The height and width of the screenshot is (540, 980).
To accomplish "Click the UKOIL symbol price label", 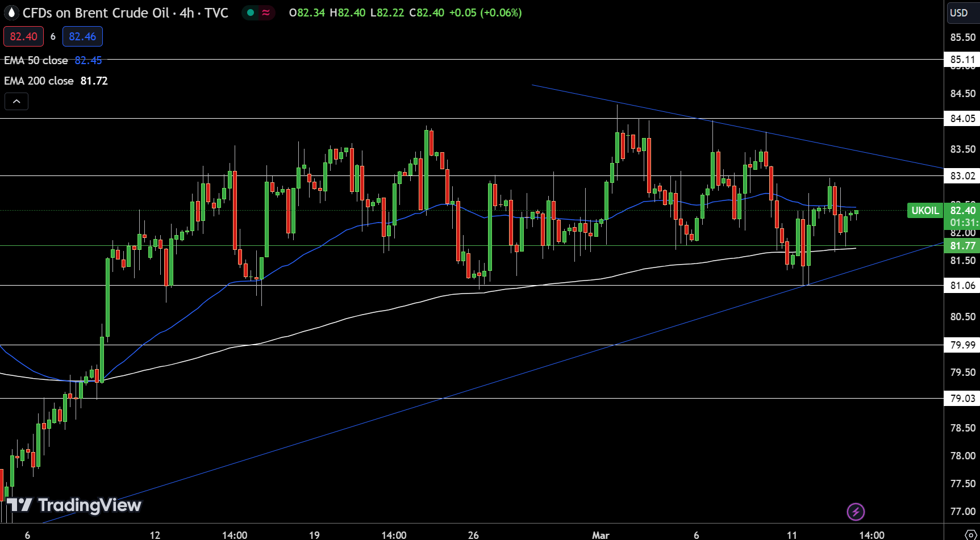I will click(925, 211).
